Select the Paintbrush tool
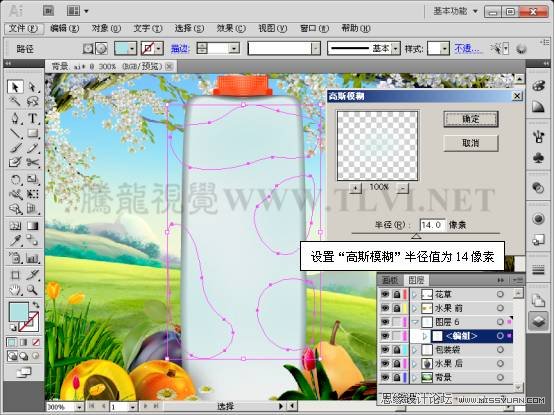555x415 pixels. click(x=15, y=148)
